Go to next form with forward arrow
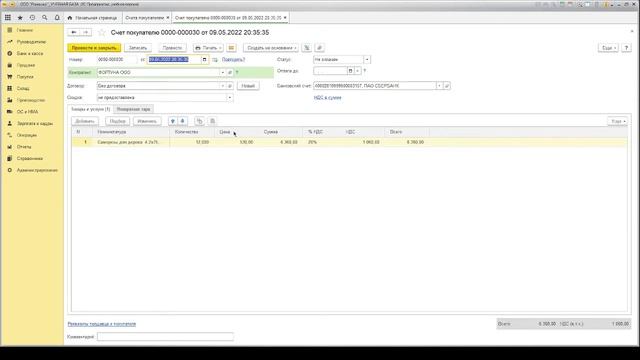This screenshot has height=360, width=640. [86, 32]
